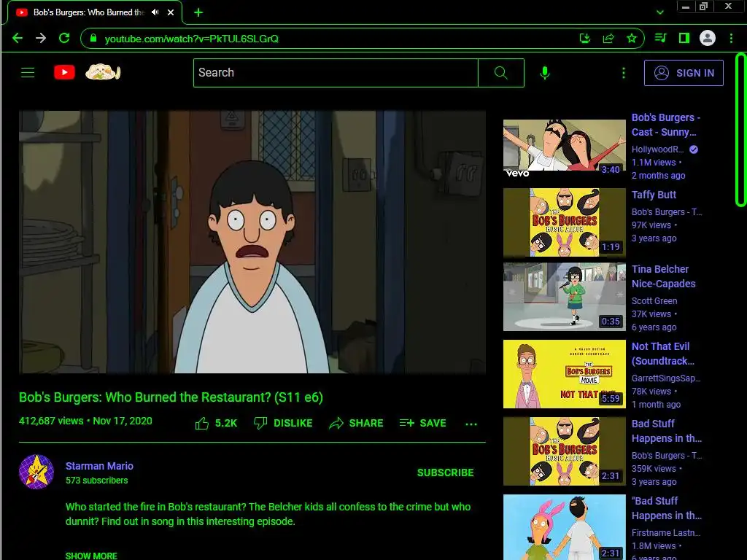Expand description with SHOW MORE
Viewport: 747px width, 560px height.
(91, 555)
